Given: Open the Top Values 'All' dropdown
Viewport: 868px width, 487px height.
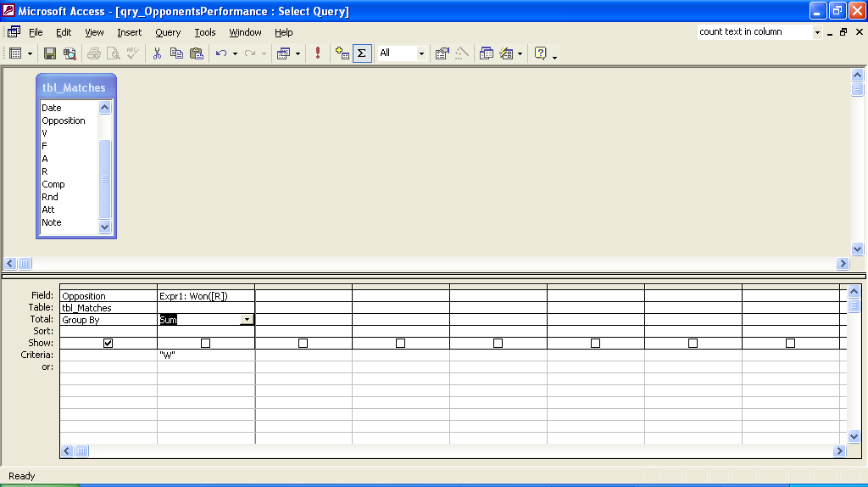Looking at the screenshot, I should pos(421,53).
